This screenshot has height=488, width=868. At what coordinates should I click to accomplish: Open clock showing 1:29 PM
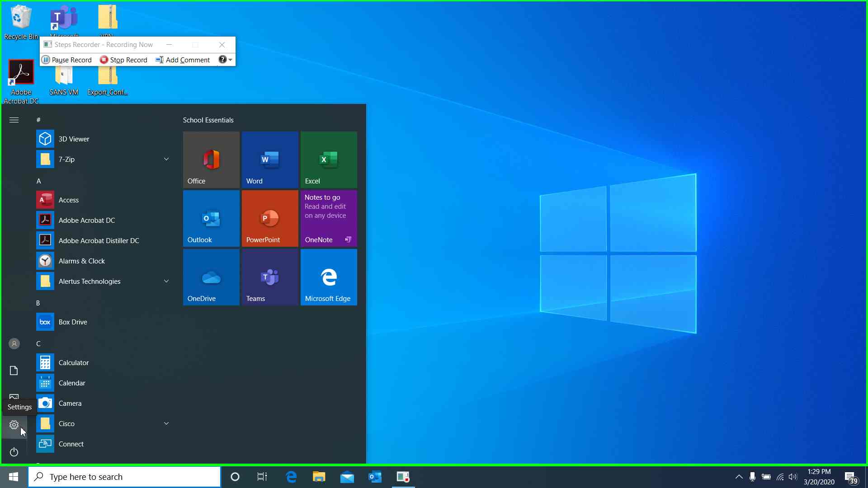(819, 477)
